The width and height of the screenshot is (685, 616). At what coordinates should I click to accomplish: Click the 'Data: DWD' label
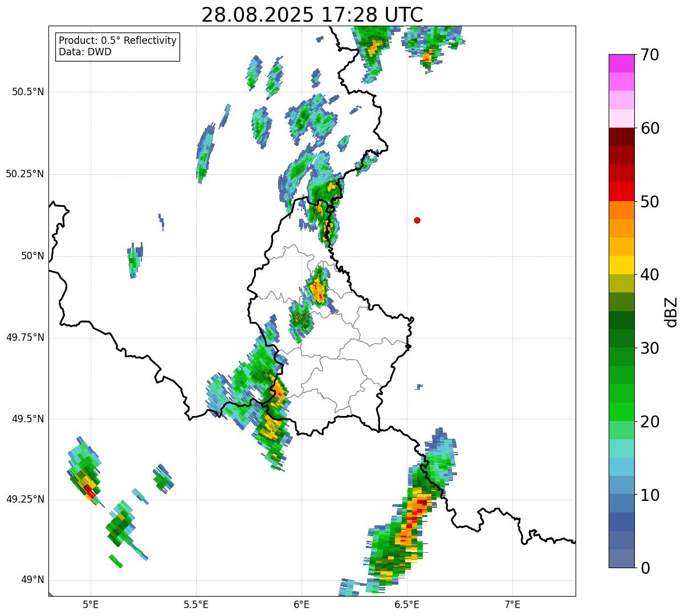tap(85, 52)
